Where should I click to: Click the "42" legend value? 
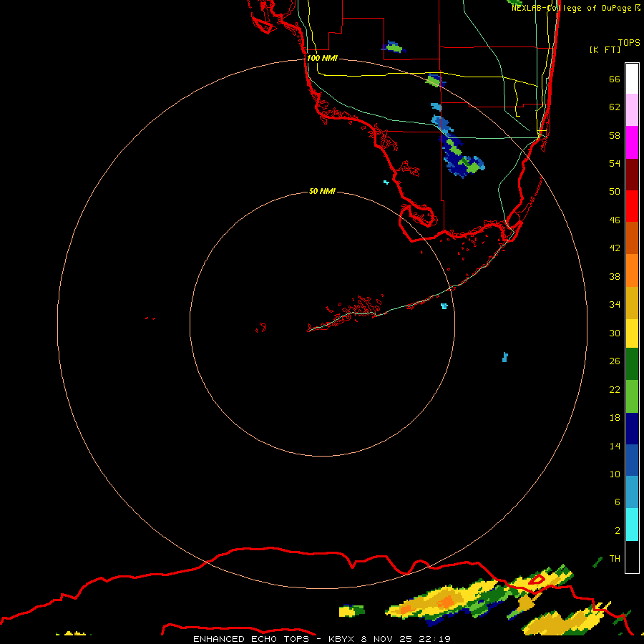615,248
